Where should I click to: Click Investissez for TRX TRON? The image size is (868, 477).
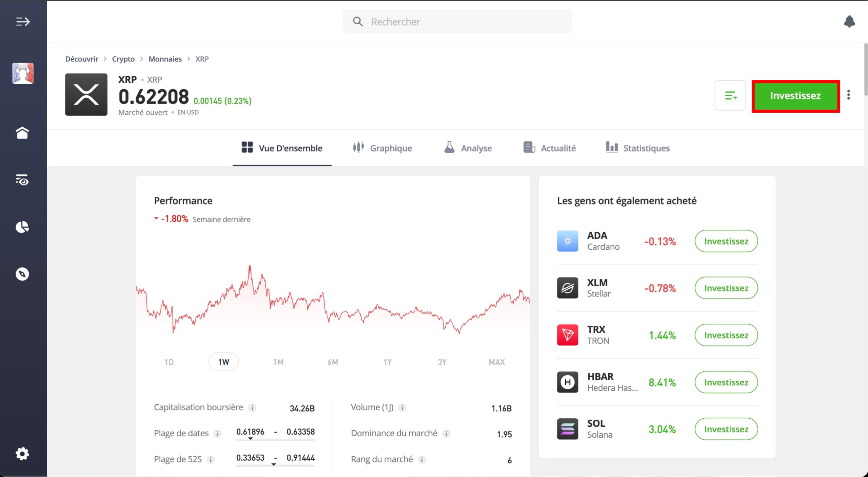(726, 335)
